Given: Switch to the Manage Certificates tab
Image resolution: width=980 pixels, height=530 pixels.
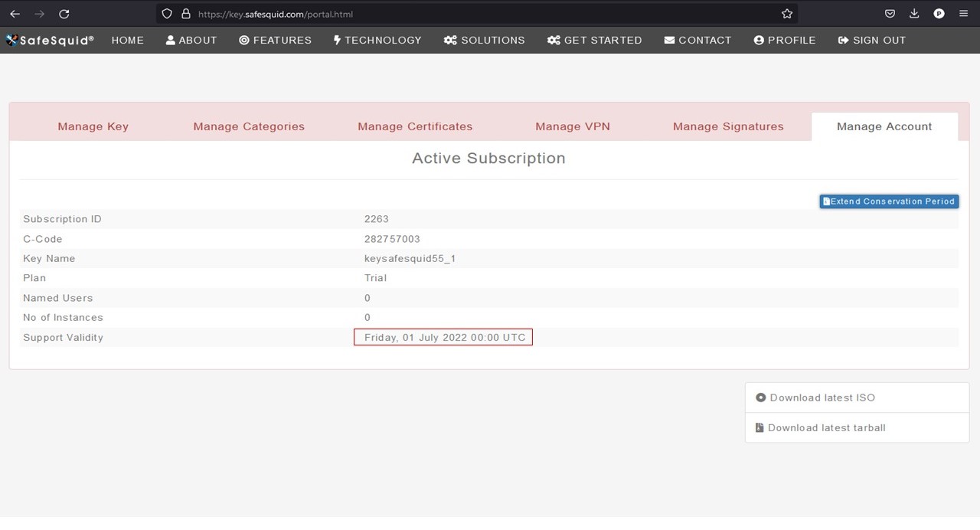Looking at the screenshot, I should click(415, 126).
